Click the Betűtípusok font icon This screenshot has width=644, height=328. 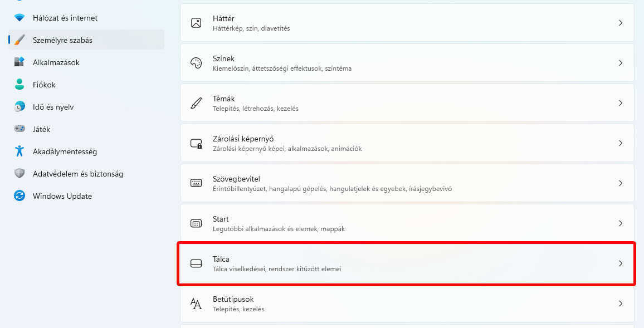tap(196, 303)
